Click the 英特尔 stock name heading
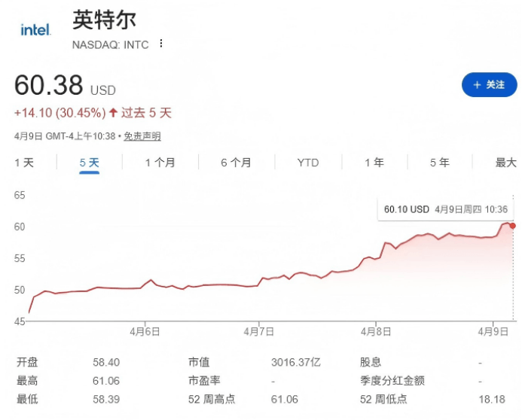This screenshot has width=522, height=420. (105, 20)
